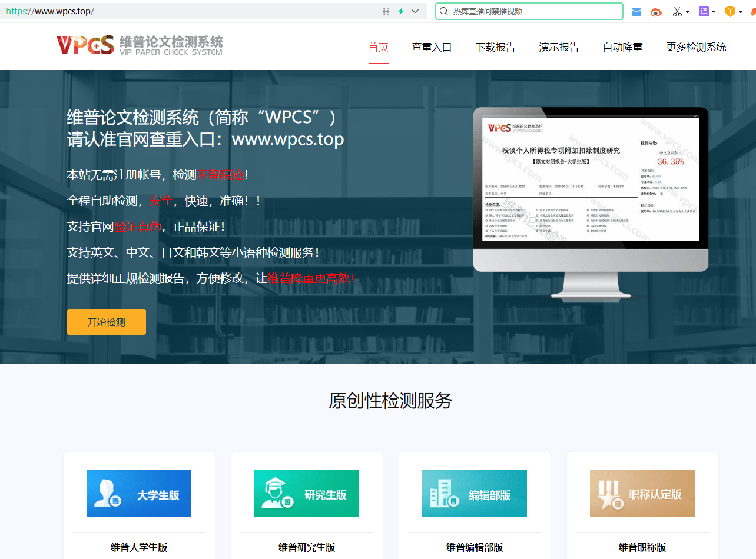
Task: Click the search magnifier icon
Action: [x=445, y=11]
